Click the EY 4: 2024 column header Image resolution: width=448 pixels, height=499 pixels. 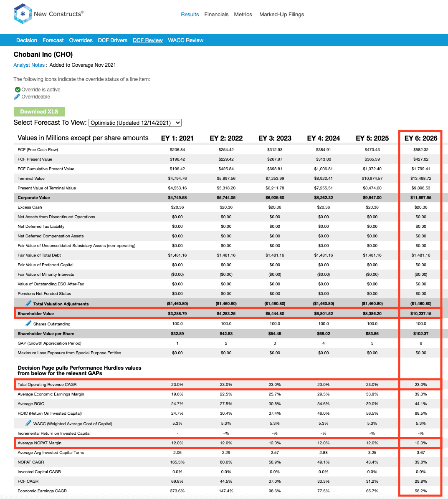coord(324,138)
